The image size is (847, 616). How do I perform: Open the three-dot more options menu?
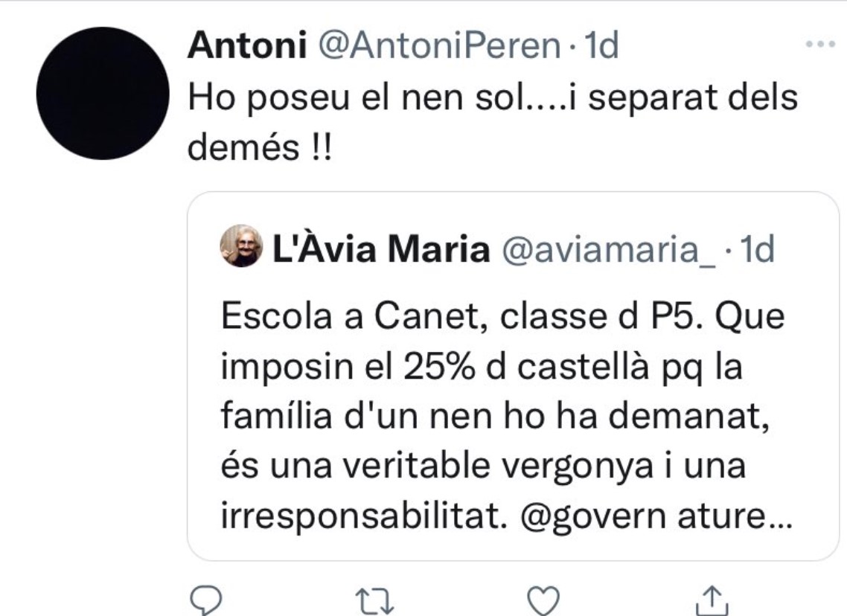pos(821,45)
